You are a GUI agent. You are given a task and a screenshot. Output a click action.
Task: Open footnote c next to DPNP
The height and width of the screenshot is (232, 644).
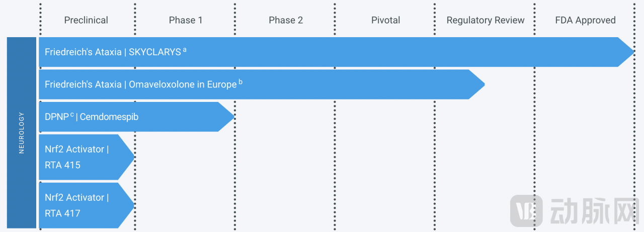pos(72,114)
